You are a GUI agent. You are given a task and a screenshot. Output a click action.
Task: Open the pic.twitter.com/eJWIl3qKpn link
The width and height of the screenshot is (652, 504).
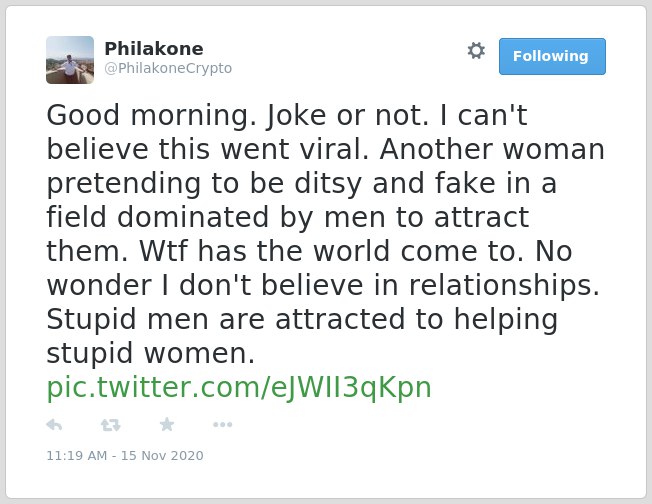239,387
